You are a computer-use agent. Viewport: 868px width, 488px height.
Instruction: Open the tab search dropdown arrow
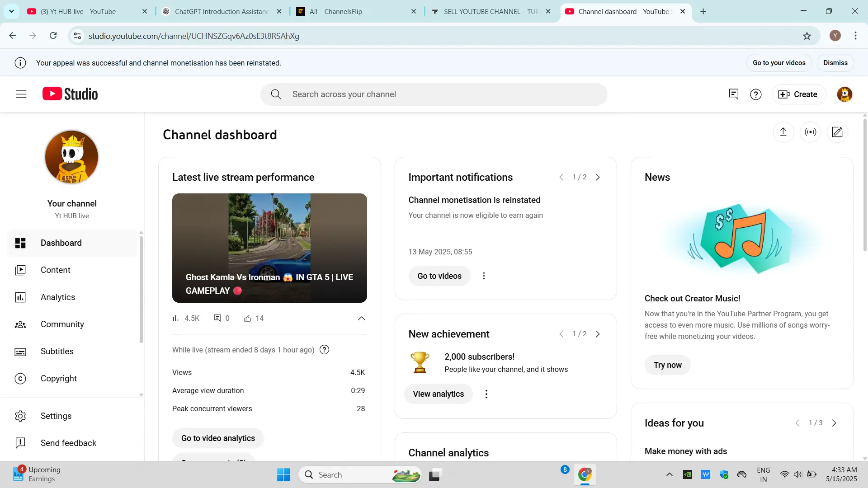(11, 11)
